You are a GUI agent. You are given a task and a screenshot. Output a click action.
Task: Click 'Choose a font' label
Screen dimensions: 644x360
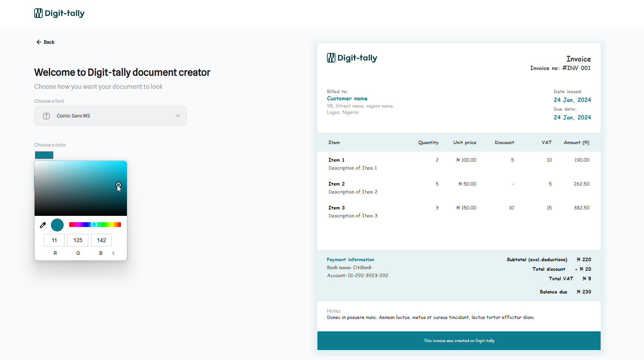point(49,101)
